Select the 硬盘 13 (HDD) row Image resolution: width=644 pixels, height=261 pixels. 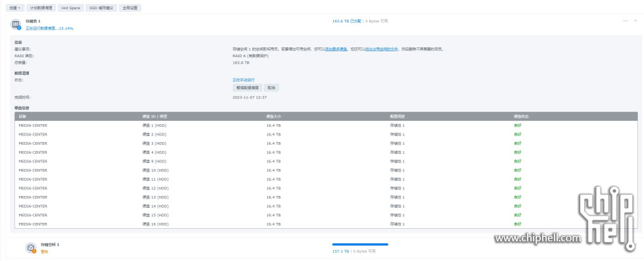pos(326,197)
